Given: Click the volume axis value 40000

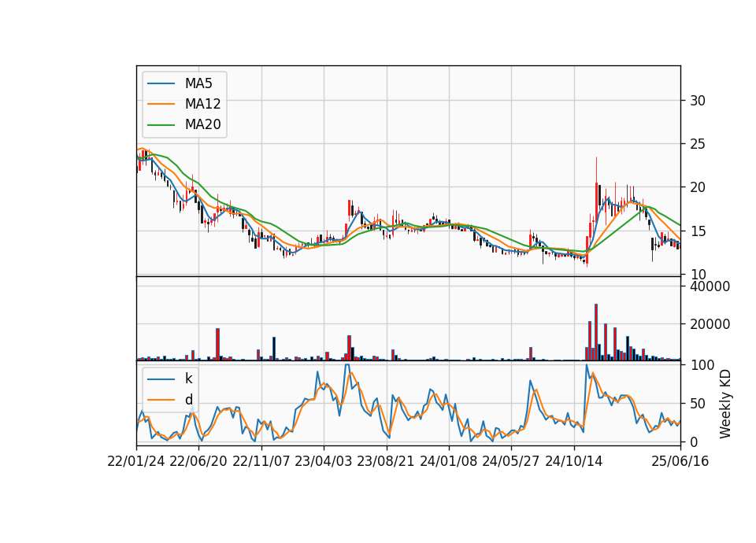Looking at the screenshot, I should point(710,286).
